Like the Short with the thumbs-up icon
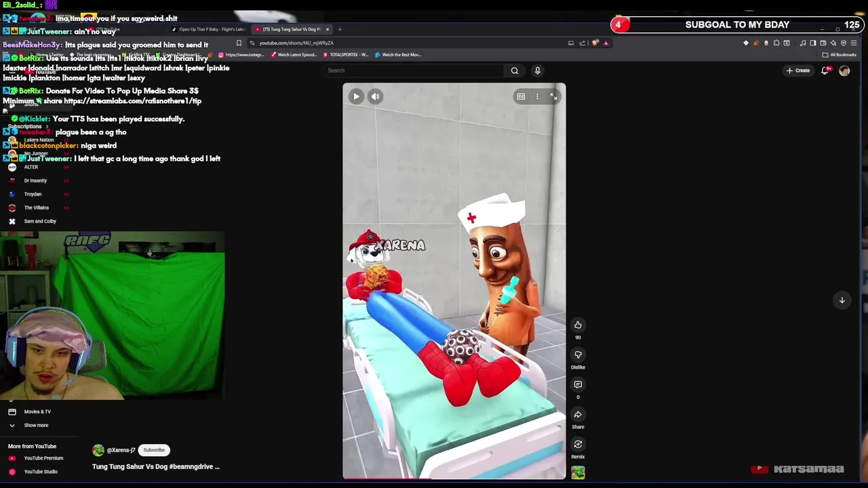 click(x=578, y=325)
